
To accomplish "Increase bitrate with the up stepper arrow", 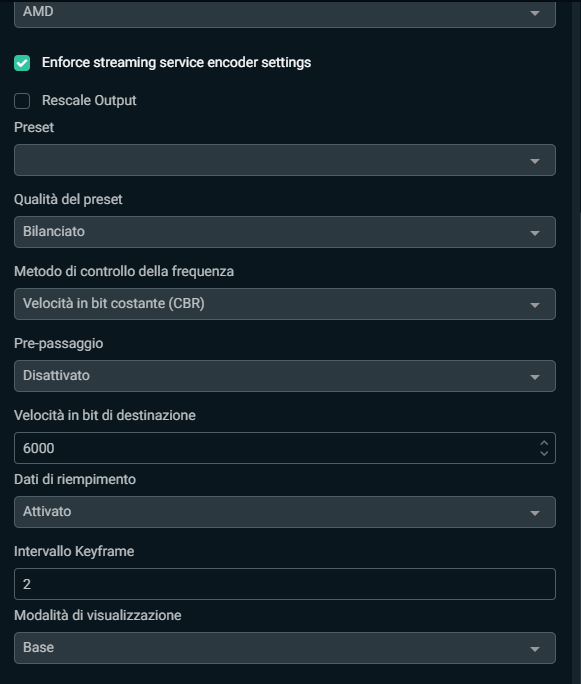I will coord(544,443).
